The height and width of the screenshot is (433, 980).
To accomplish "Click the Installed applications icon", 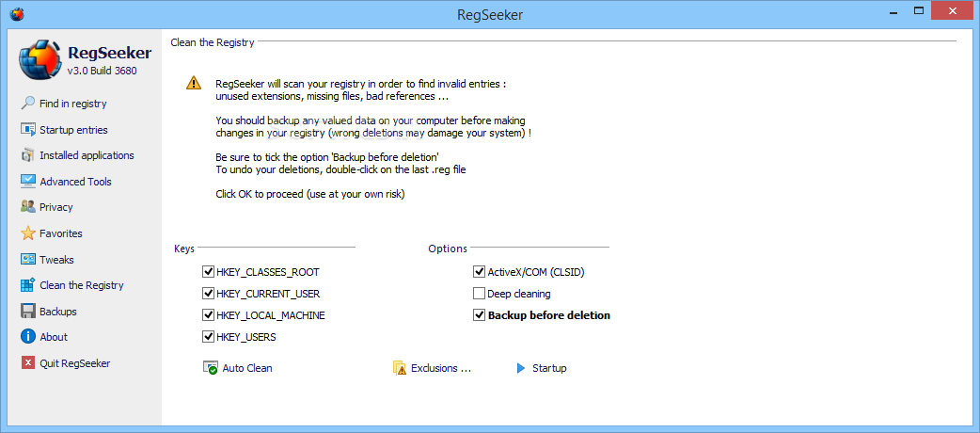I will [x=27, y=155].
